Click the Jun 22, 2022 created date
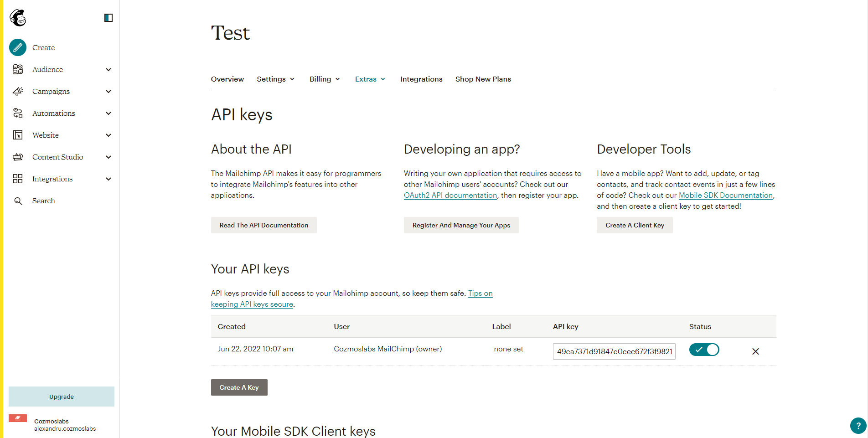 click(255, 349)
